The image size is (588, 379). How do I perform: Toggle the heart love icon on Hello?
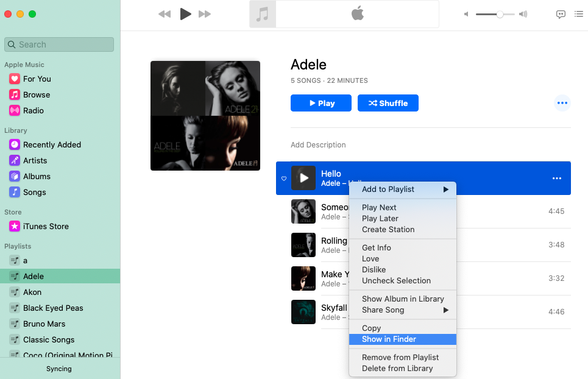click(283, 178)
